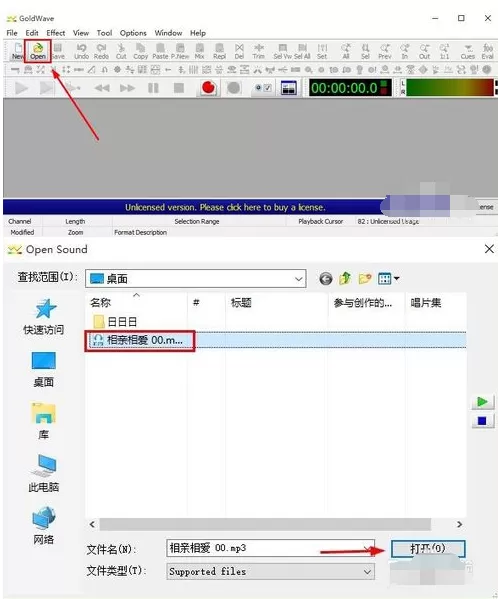The width and height of the screenshot is (498, 599).
Task: Click the Cut scissors icon
Action: [121, 51]
